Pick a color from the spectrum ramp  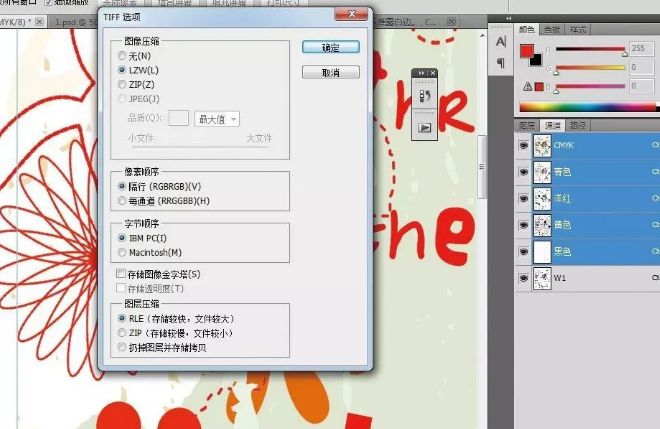point(589,107)
